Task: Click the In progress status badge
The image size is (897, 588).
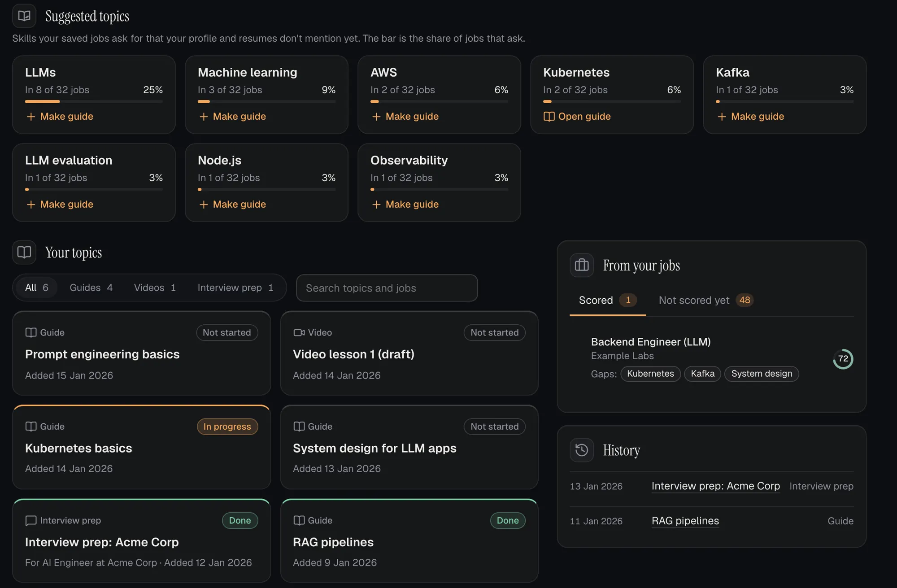Action: 227,427
